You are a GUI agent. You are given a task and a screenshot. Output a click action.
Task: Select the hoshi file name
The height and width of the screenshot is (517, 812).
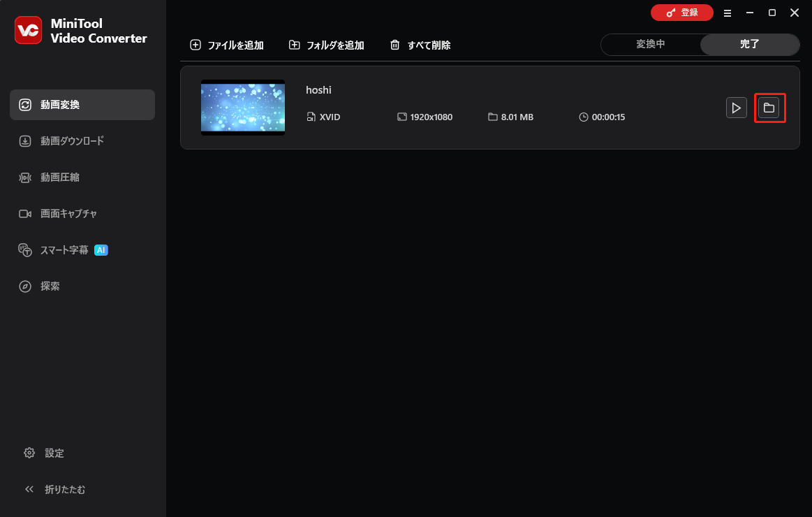click(x=318, y=89)
